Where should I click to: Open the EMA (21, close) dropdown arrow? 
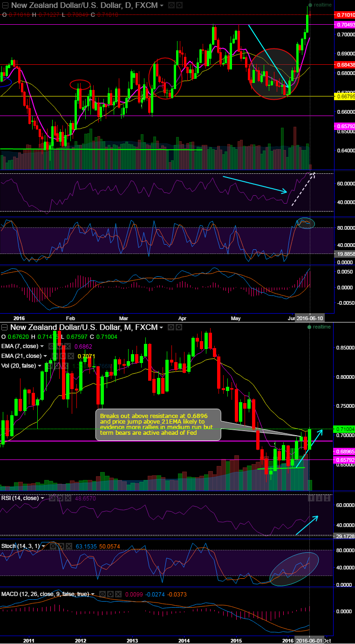pos(45,356)
